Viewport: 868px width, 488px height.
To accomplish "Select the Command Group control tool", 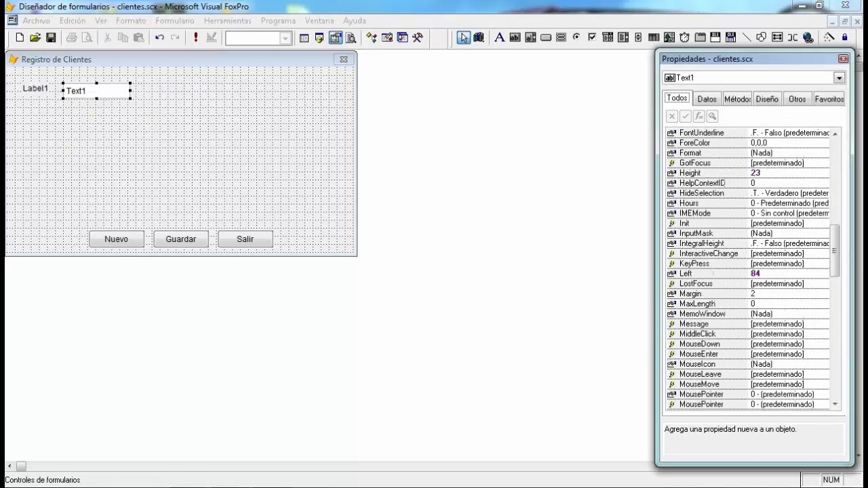I will 561,38.
